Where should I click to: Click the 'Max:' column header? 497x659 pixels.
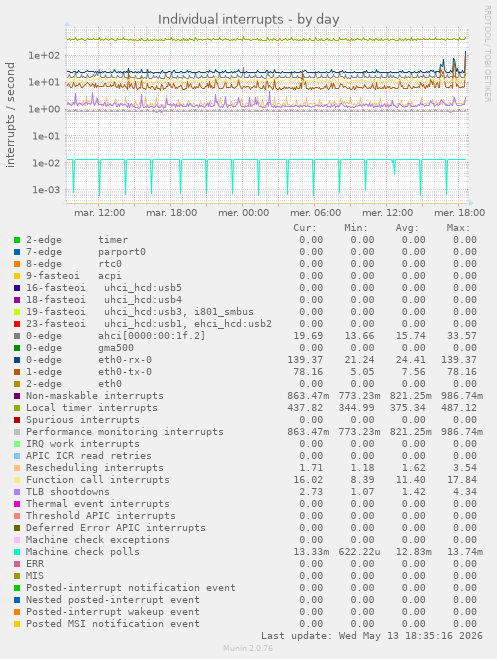pos(458,228)
